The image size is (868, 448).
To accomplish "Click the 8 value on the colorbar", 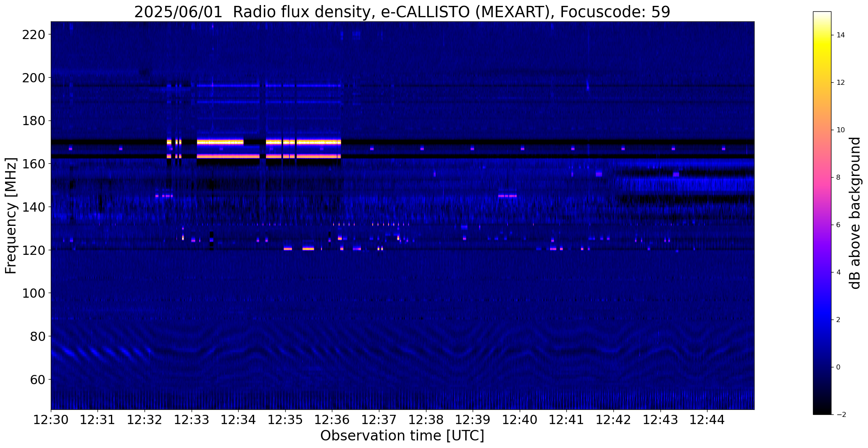I will (839, 178).
